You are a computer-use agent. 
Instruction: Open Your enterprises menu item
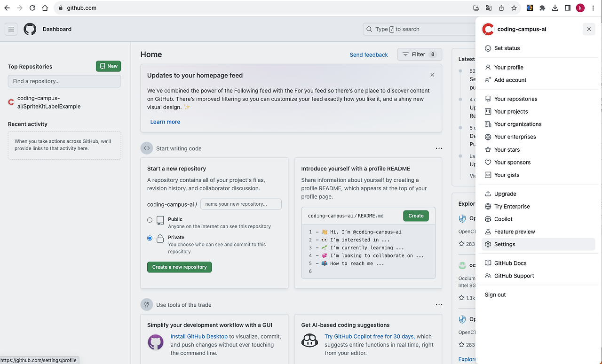click(x=539, y=137)
